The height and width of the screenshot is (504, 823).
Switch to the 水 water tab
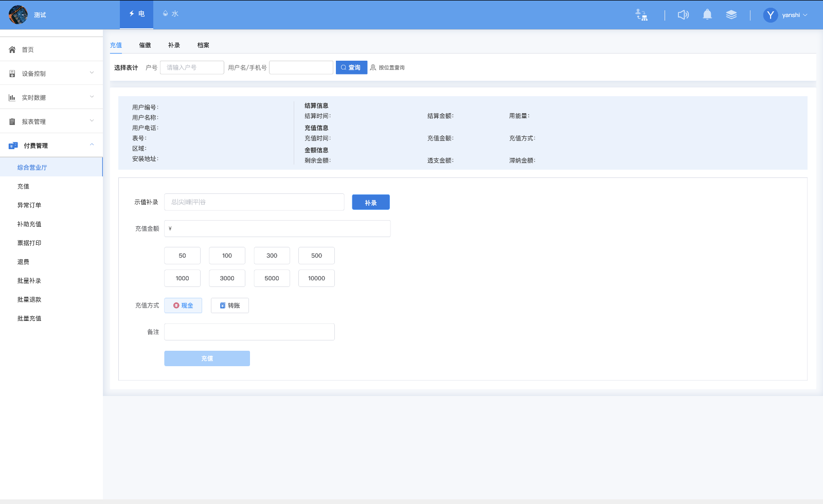(x=171, y=14)
